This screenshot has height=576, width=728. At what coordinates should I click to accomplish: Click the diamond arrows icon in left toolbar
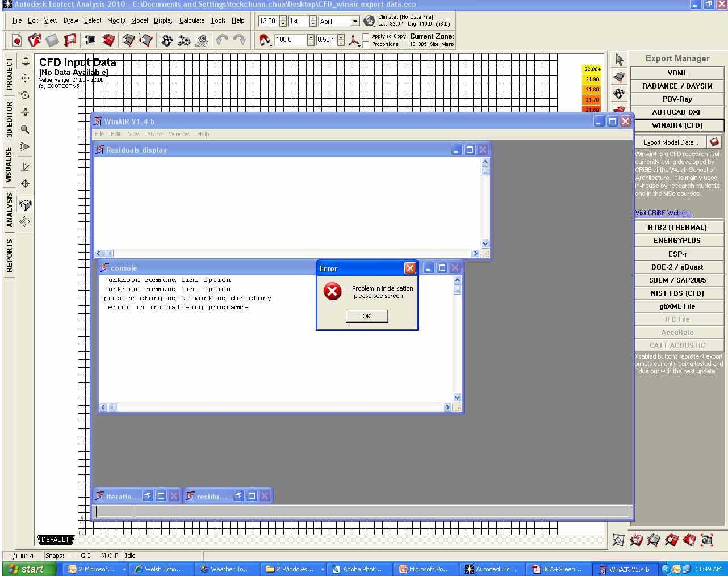(25, 222)
